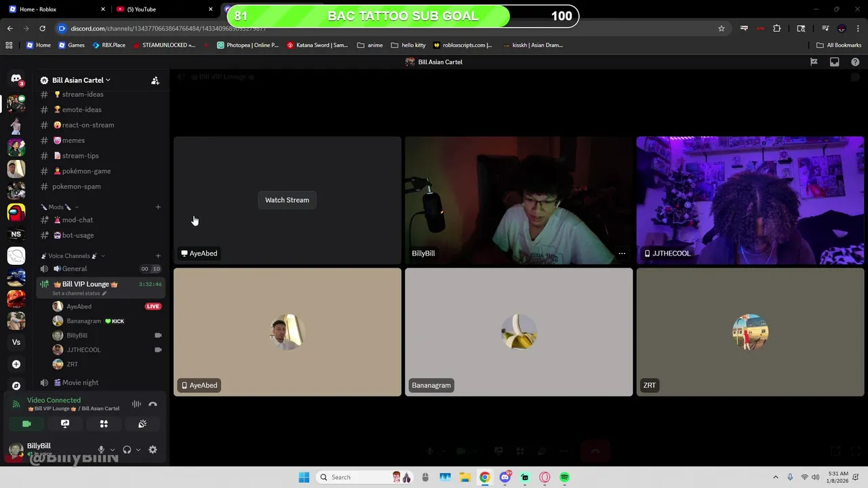Open the Photopea bookmark
This screenshot has width=868, height=488.
click(x=248, y=45)
